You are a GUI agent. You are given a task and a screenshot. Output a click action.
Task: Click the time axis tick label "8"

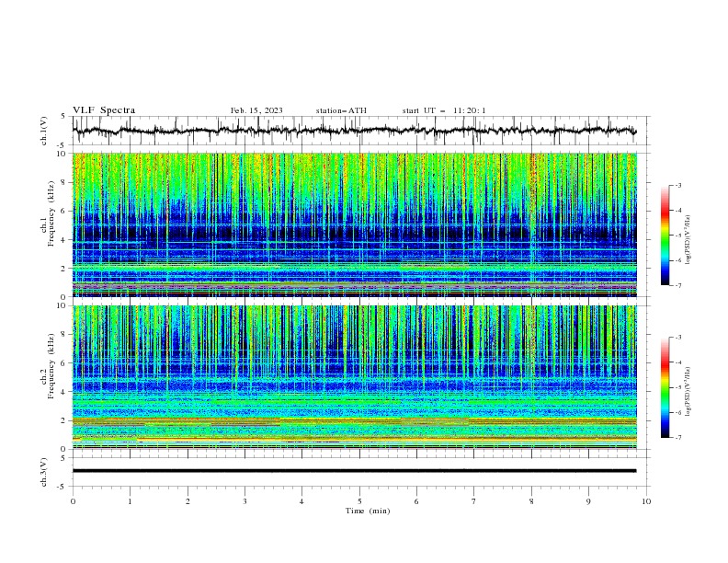[x=531, y=501]
